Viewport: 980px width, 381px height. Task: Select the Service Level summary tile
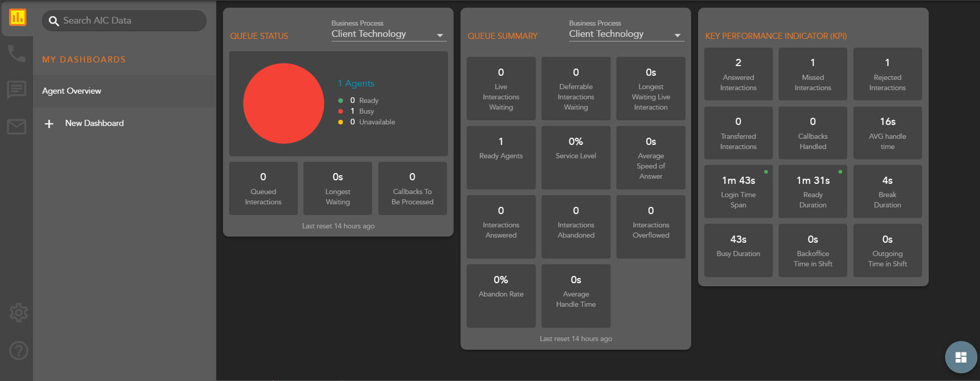coord(576,158)
